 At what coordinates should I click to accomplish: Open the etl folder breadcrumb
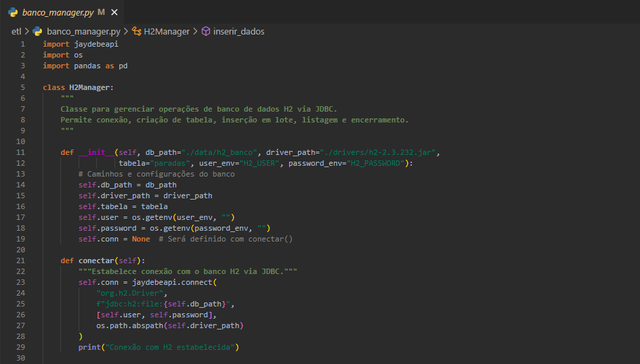(x=16, y=31)
